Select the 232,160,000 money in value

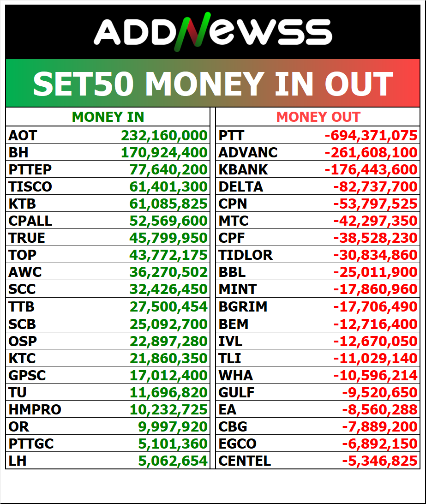point(164,135)
